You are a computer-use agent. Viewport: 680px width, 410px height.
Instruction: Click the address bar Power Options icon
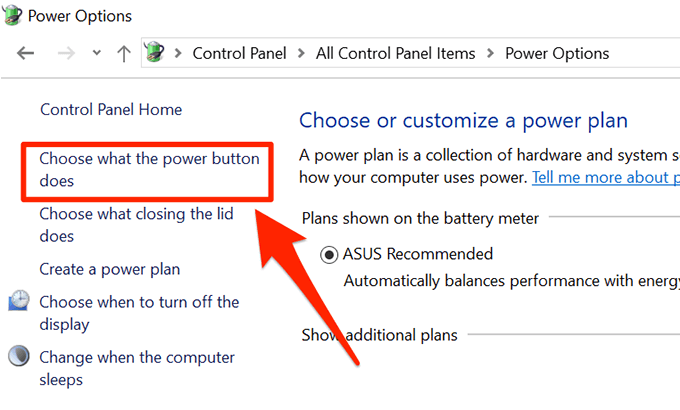pyautogui.click(x=154, y=54)
